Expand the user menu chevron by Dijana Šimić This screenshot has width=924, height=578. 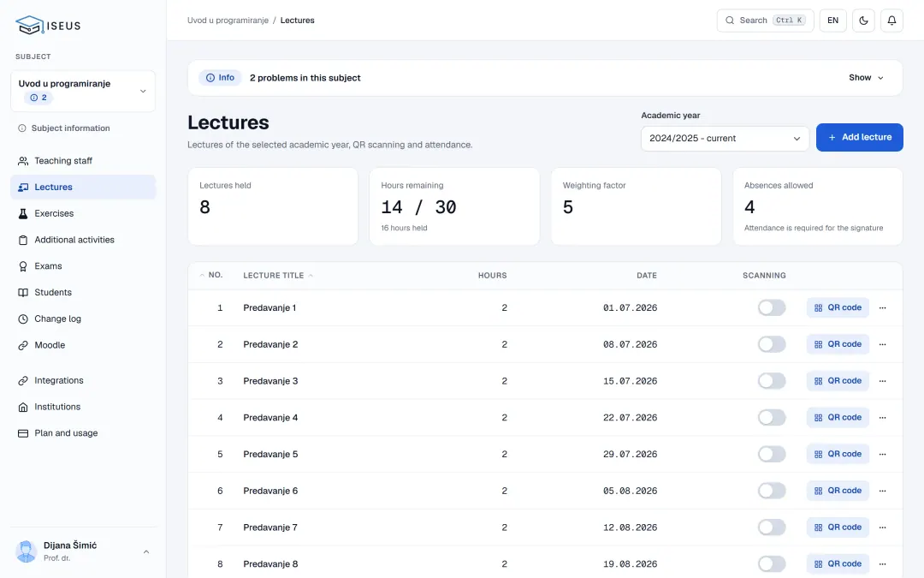click(x=146, y=552)
